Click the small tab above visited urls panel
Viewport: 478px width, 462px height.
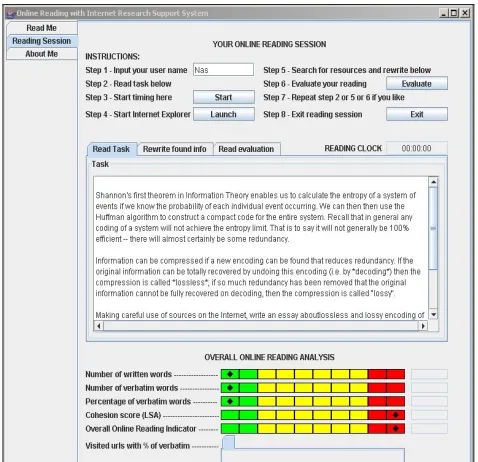click(x=228, y=442)
